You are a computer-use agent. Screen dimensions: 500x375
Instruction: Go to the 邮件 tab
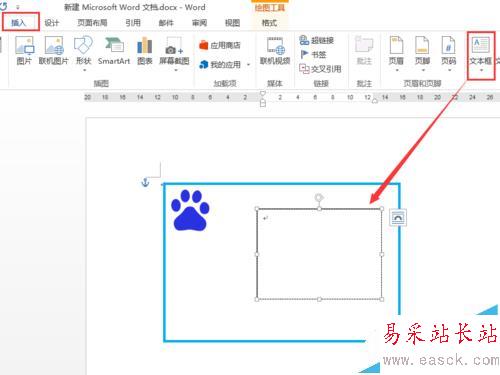(x=166, y=23)
